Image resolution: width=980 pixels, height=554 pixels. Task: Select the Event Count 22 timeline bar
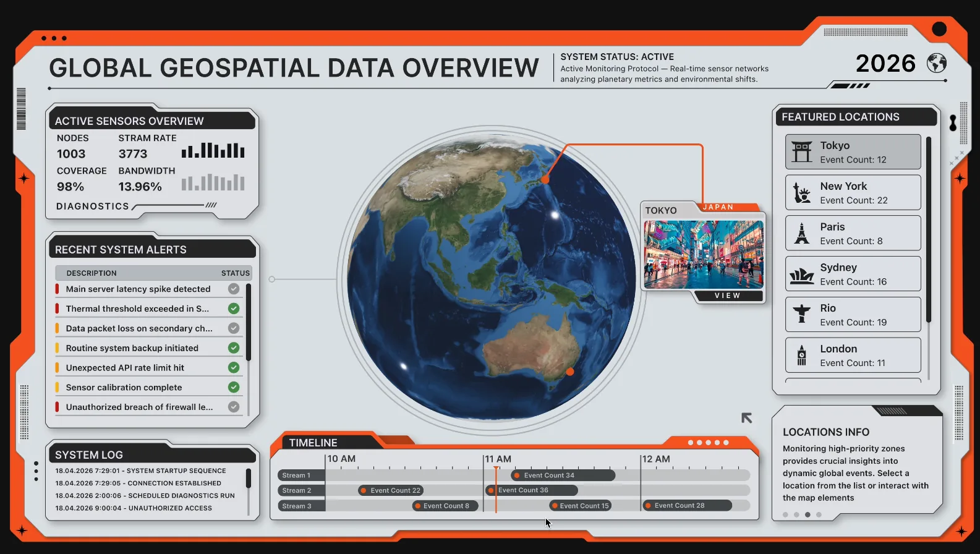[x=391, y=490]
